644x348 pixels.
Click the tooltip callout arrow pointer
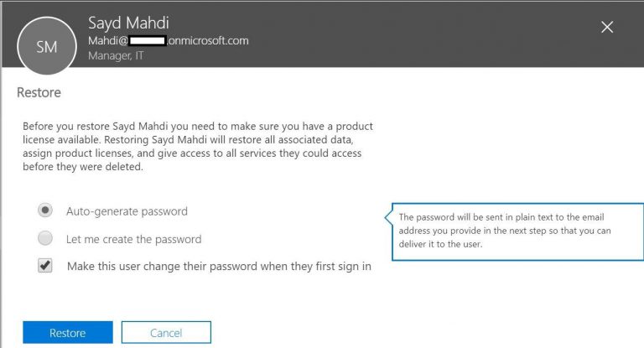pos(388,218)
